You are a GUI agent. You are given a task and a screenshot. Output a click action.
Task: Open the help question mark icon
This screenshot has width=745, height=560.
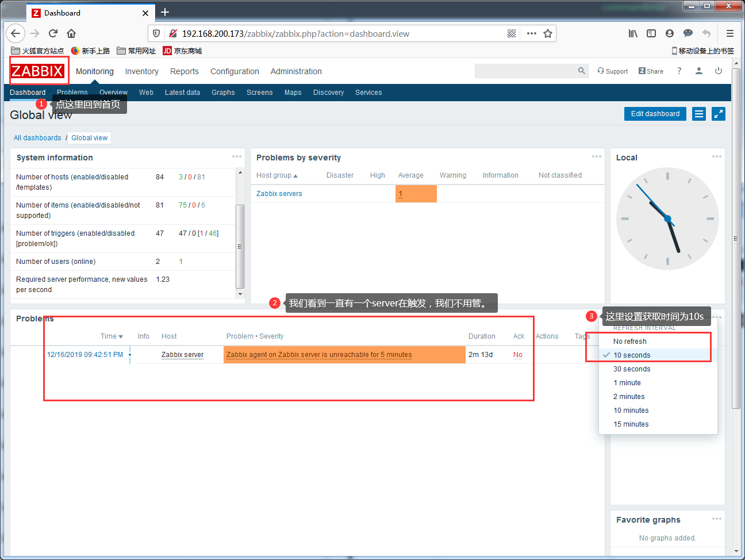(679, 71)
